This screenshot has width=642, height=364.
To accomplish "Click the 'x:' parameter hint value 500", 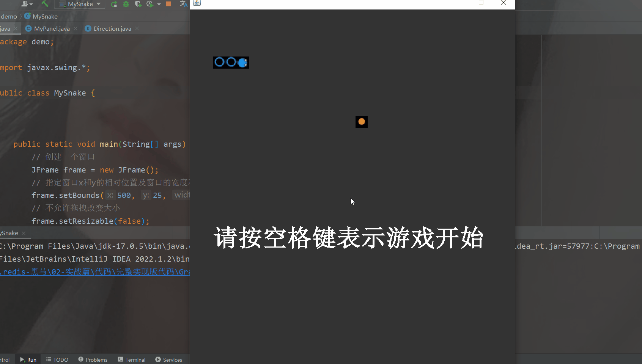I will tap(124, 195).
